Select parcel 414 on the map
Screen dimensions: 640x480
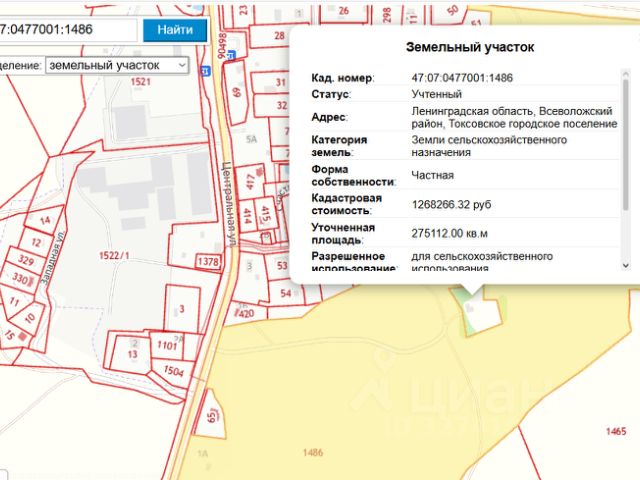coord(247,215)
